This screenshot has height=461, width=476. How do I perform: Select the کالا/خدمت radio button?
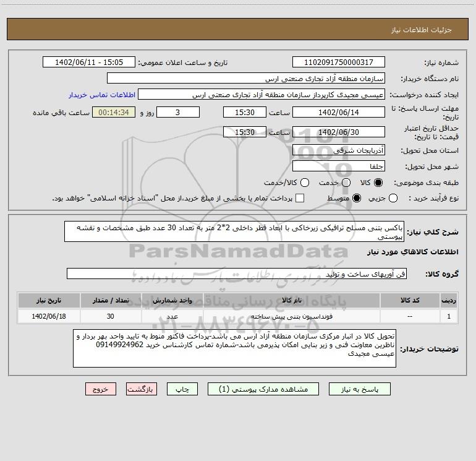coord(305,183)
